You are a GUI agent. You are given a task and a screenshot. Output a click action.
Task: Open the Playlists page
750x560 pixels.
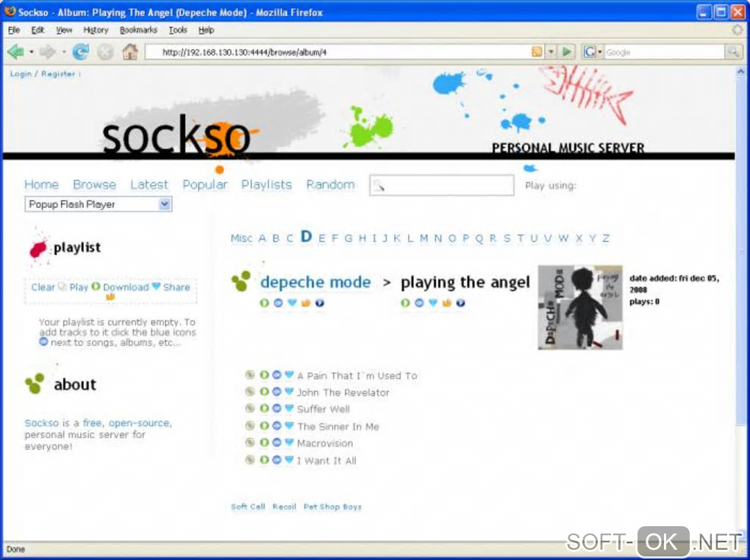(x=266, y=184)
